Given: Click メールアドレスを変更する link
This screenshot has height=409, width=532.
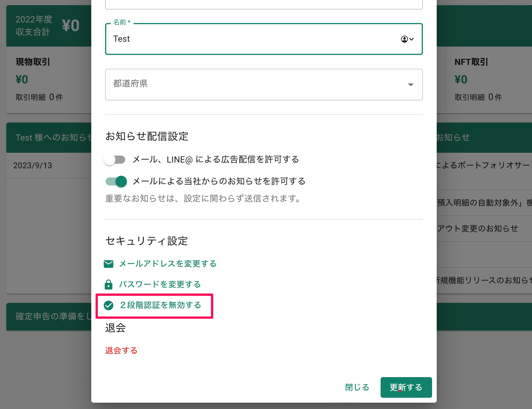Looking at the screenshot, I should click(167, 263).
